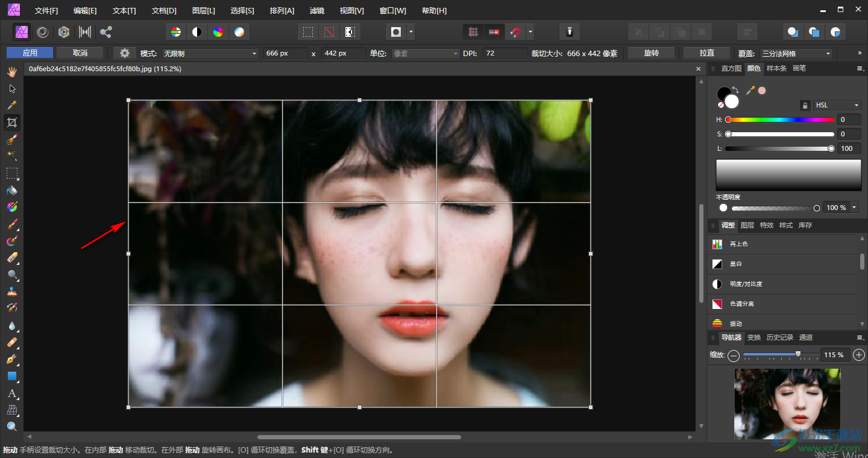Open the crop mode 无限制 dropdown
Viewport: 868px width, 458px height.
click(x=210, y=54)
